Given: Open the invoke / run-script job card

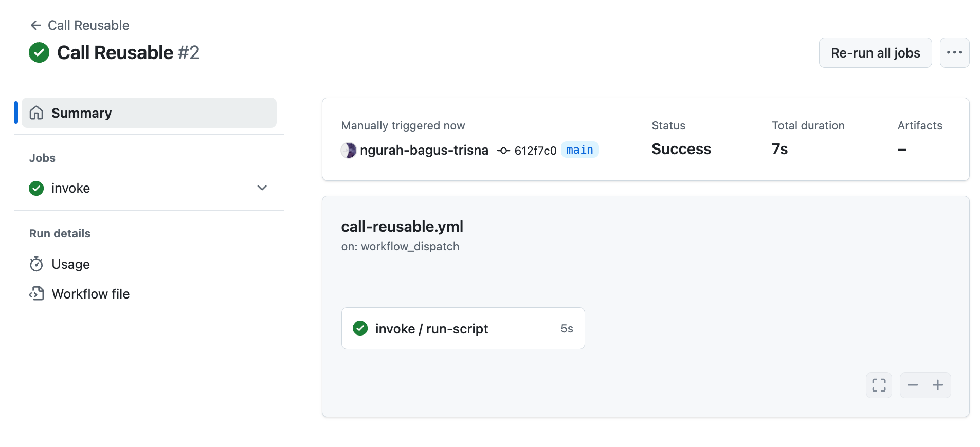Looking at the screenshot, I should (463, 328).
